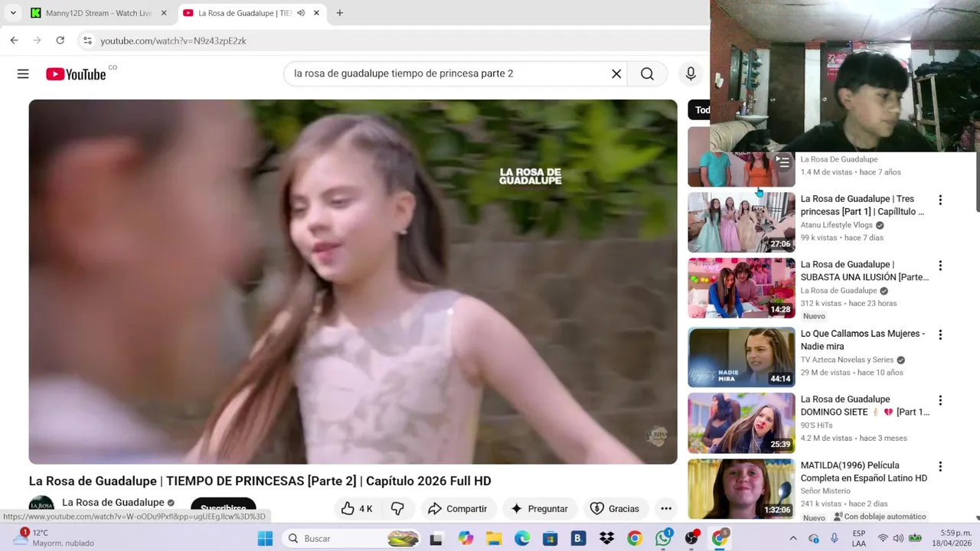
Task: Open the Preguntar AI button
Action: (539, 509)
